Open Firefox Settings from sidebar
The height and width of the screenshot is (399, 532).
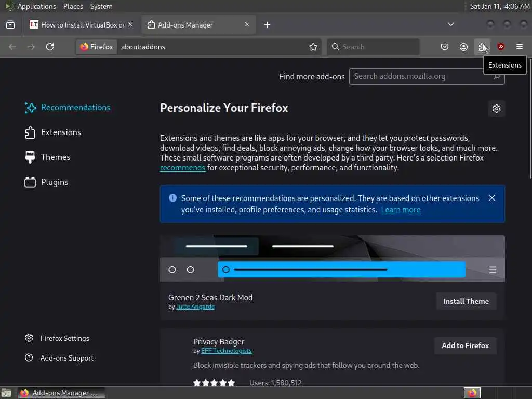point(57,338)
